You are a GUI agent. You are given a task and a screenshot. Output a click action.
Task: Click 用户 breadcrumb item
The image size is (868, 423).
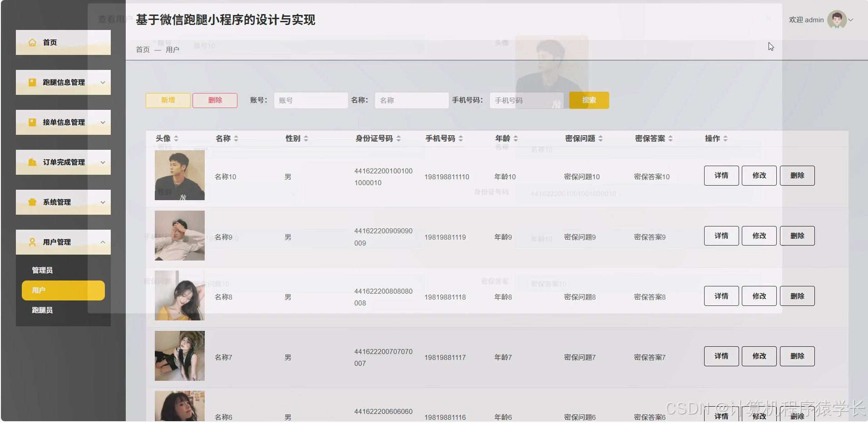[x=172, y=49]
